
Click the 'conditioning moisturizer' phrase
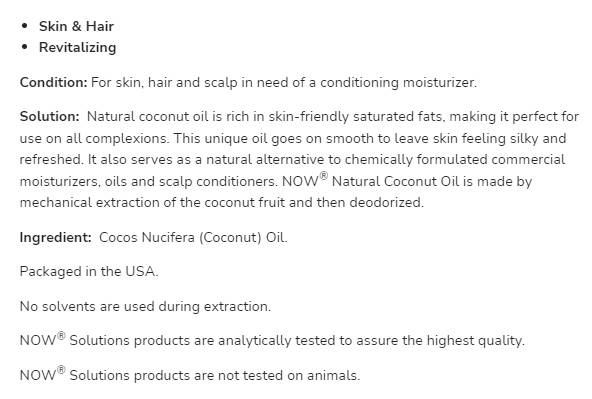(x=397, y=82)
